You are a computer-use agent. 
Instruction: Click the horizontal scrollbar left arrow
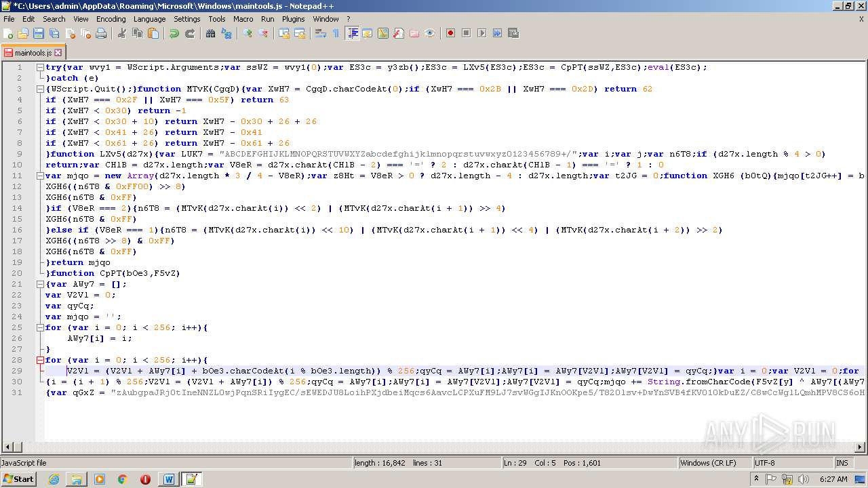7,447
